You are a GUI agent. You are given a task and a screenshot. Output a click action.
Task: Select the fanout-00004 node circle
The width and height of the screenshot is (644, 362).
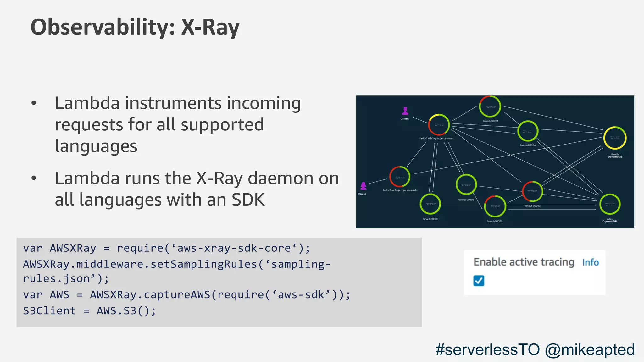pos(528,131)
